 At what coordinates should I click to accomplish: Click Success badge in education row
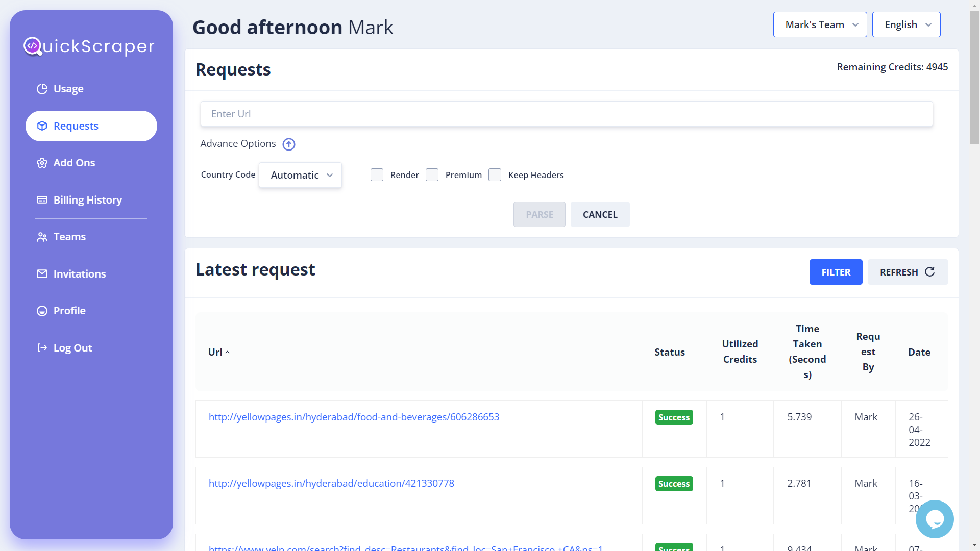674,484
